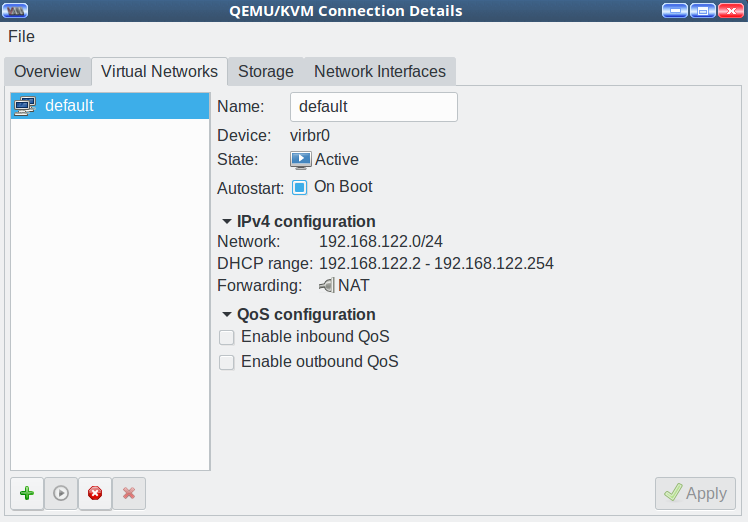Collapse the IPv4 configuration section

point(227,221)
